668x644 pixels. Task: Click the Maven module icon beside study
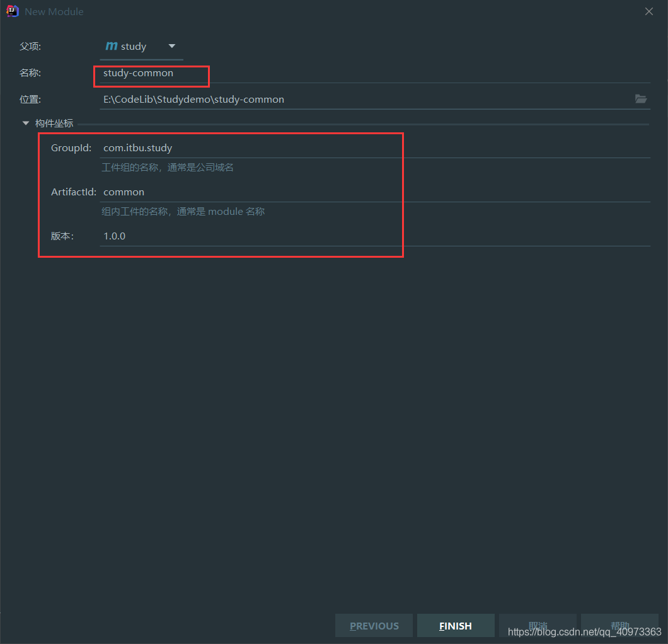110,45
